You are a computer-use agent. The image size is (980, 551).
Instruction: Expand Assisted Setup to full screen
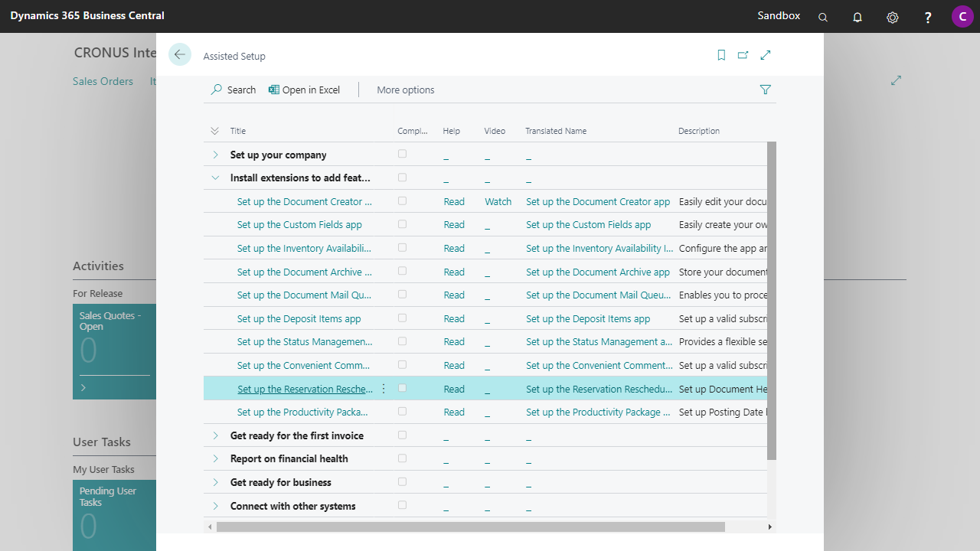coord(766,55)
